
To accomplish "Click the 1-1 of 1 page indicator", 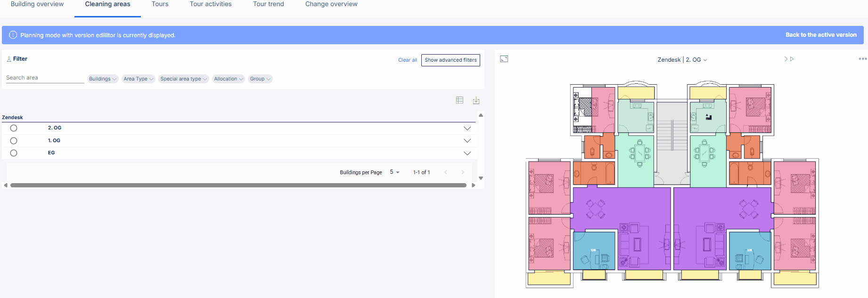I will 421,172.
